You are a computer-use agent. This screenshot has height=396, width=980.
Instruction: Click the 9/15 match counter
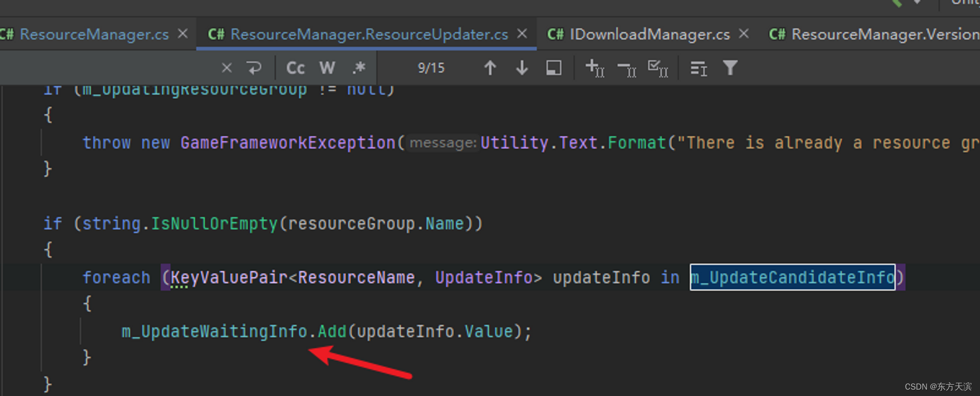coord(431,68)
